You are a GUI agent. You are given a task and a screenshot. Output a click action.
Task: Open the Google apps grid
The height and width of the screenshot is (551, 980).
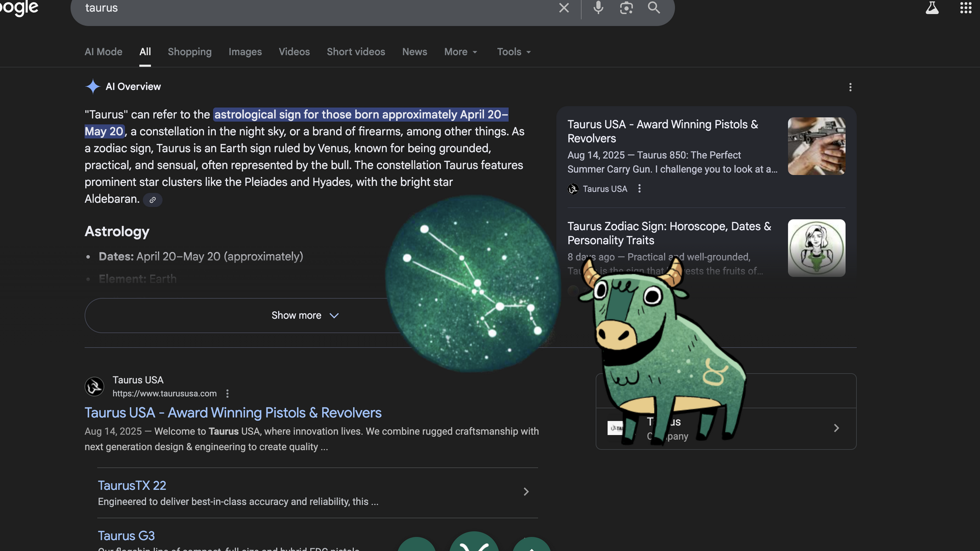pos(966,8)
